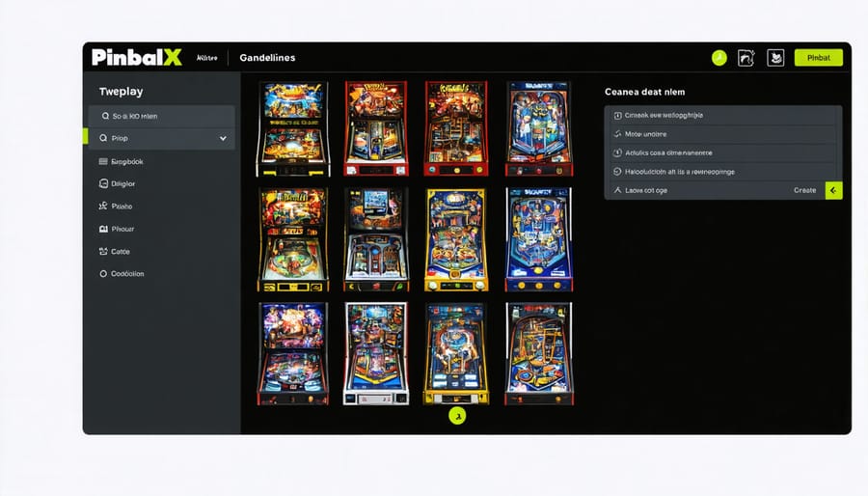The height and width of the screenshot is (496, 868).
Task: Open the top-row black cabinet table with yellow feet
Action: pos(293,129)
